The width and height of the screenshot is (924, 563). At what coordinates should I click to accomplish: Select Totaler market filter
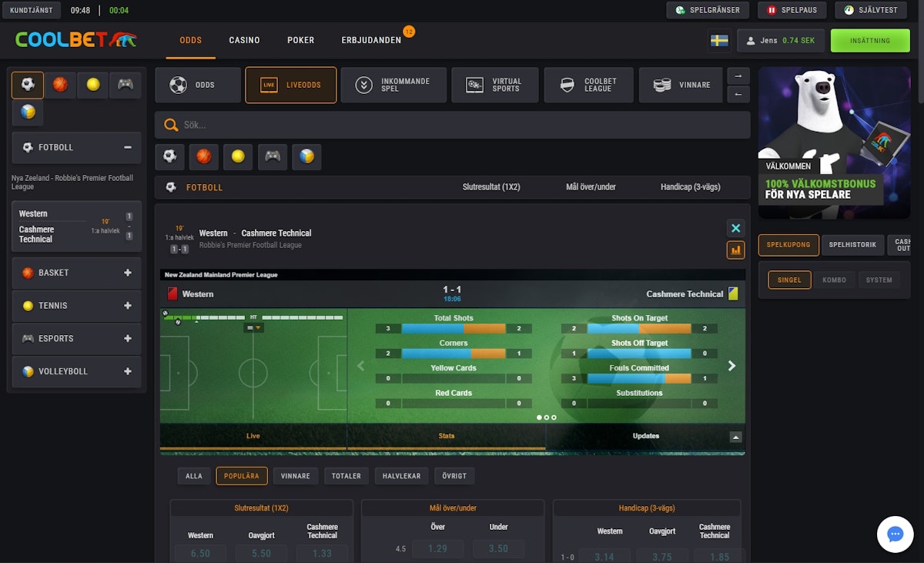(x=346, y=476)
